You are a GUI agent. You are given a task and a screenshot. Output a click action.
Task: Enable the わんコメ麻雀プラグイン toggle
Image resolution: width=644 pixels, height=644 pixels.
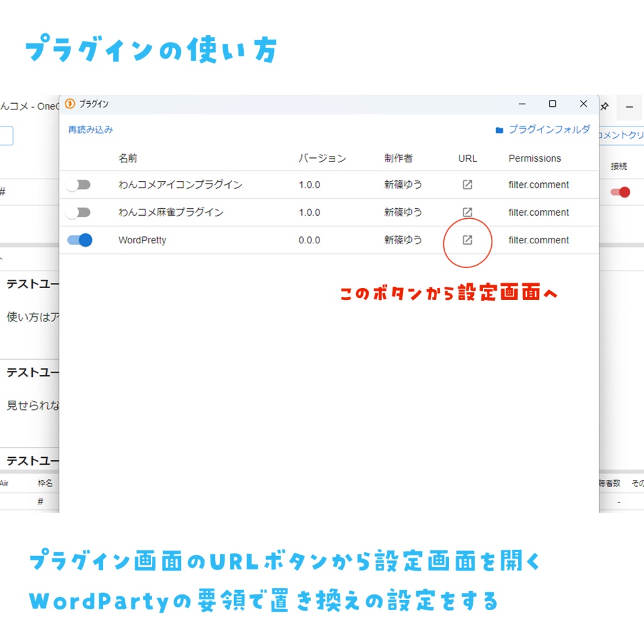point(78,212)
